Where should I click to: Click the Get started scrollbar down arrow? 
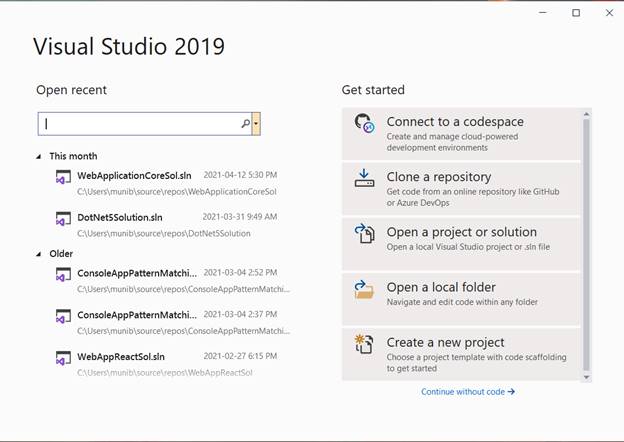(x=586, y=377)
